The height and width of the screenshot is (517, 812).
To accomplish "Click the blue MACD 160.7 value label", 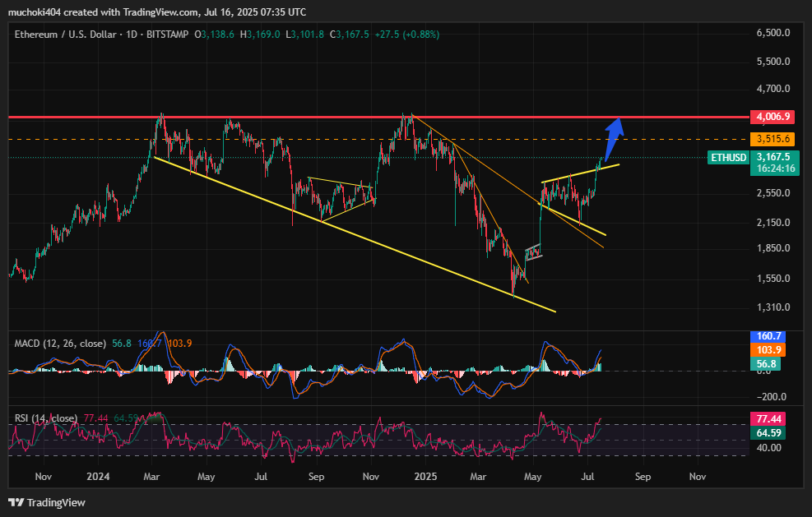I will pos(772,336).
